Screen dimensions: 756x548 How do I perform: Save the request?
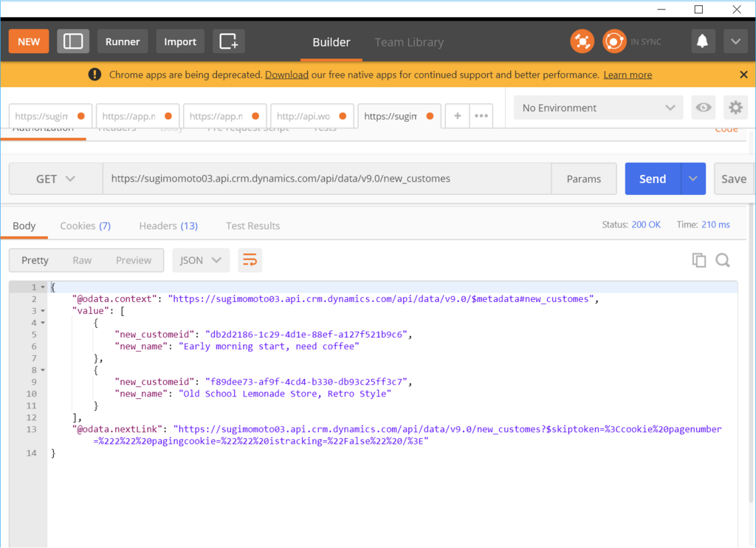[733, 179]
